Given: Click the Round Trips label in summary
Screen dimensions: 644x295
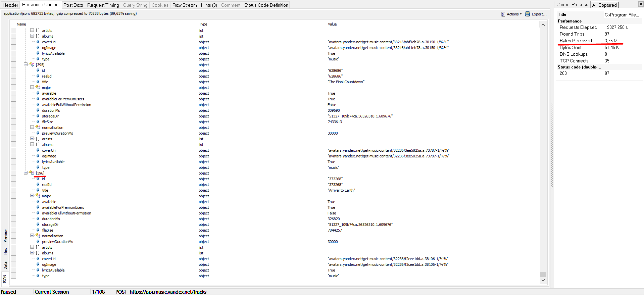Looking at the screenshot, I should point(572,34).
